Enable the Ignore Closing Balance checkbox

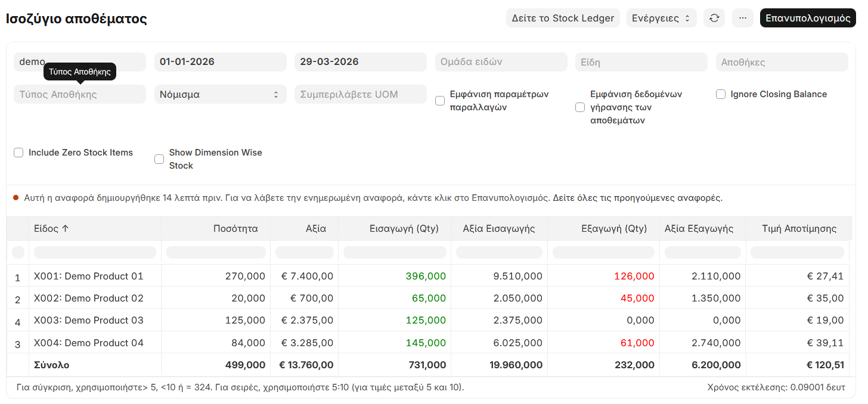pos(721,94)
